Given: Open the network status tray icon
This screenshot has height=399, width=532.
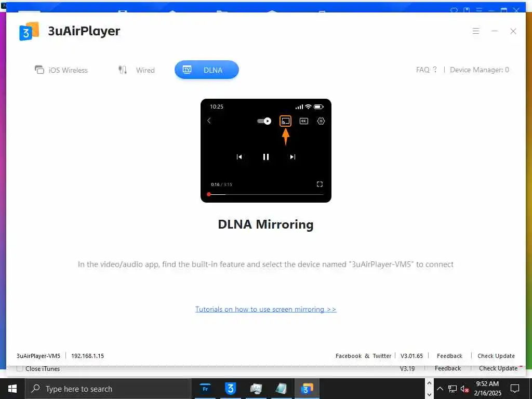Looking at the screenshot, I should click(453, 389).
